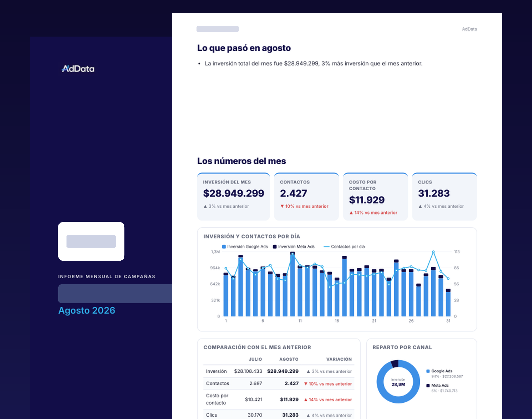This screenshot has width=532, height=419.
Task: Click the 'Reparto por canal' title
Action: [402, 347]
